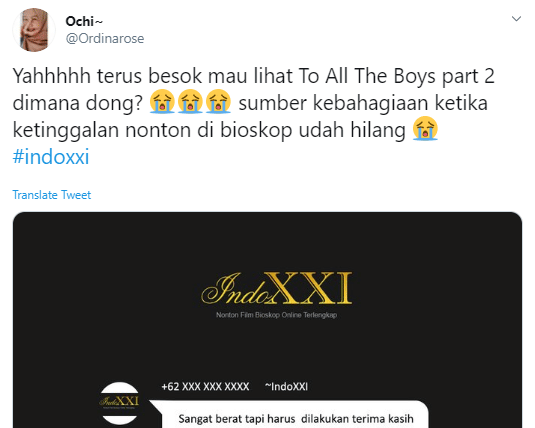Open the tweet options chevron menu

coord(516,19)
